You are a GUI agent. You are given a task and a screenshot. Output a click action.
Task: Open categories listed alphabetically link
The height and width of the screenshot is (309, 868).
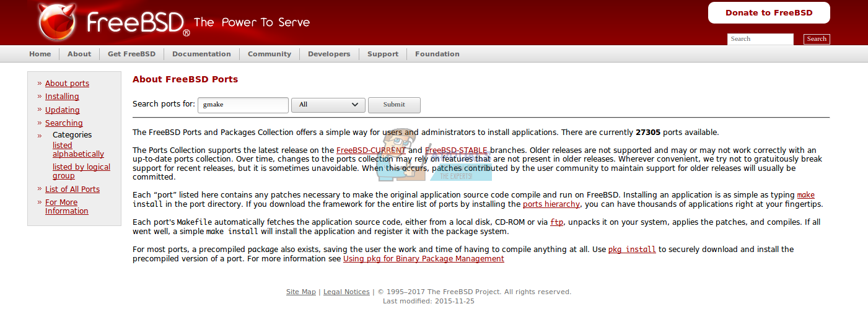[78, 150]
